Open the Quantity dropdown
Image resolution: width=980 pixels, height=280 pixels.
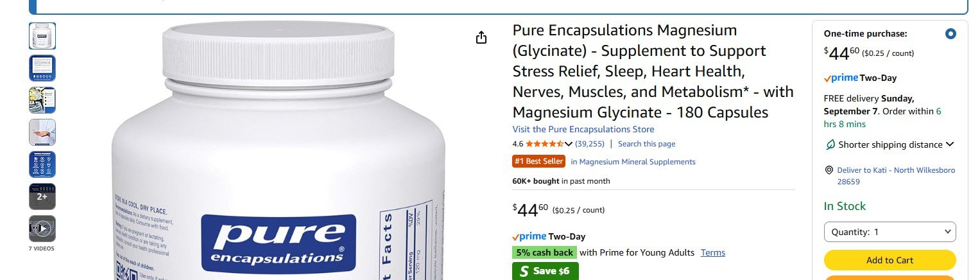click(890, 232)
